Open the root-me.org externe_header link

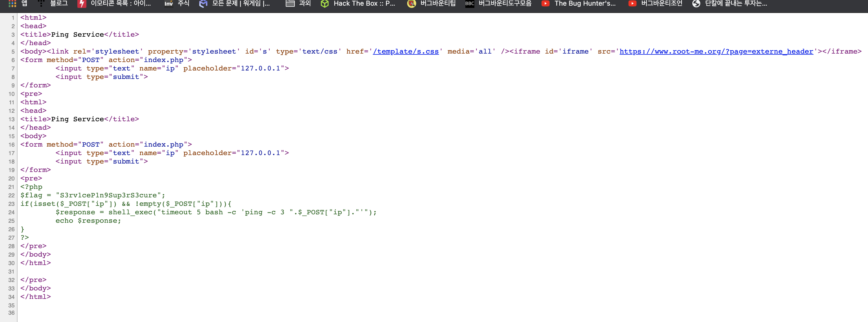[x=716, y=52]
